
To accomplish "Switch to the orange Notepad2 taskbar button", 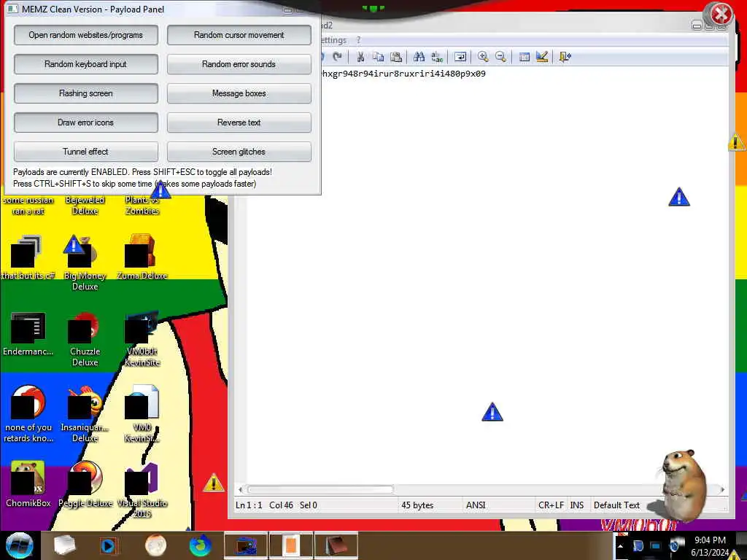I will pos(290,545).
